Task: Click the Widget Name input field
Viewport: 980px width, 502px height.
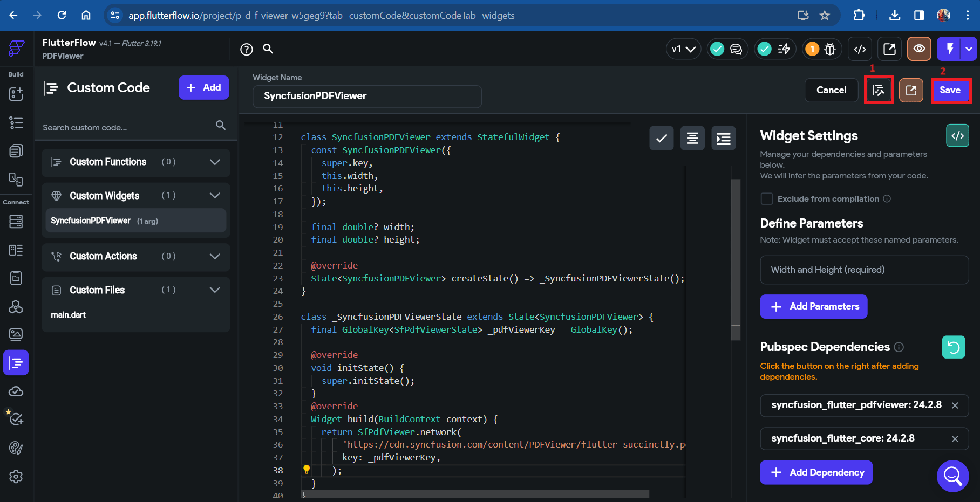Action: tap(367, 96)
